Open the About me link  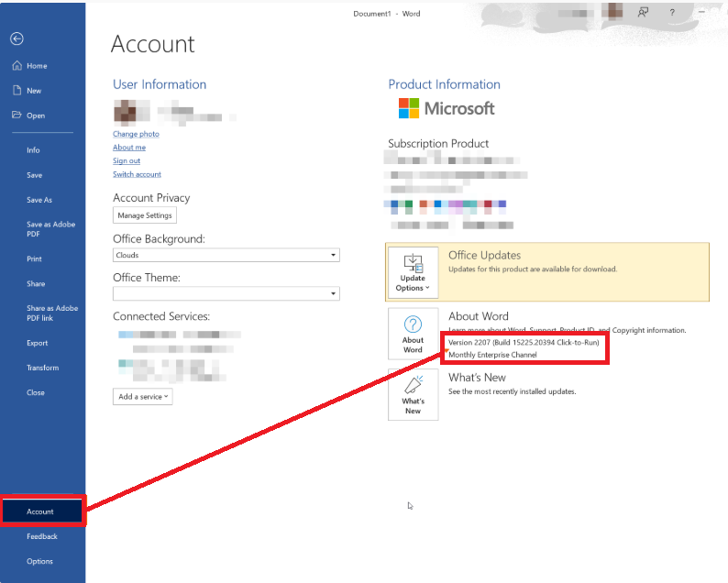click(129, 148)
